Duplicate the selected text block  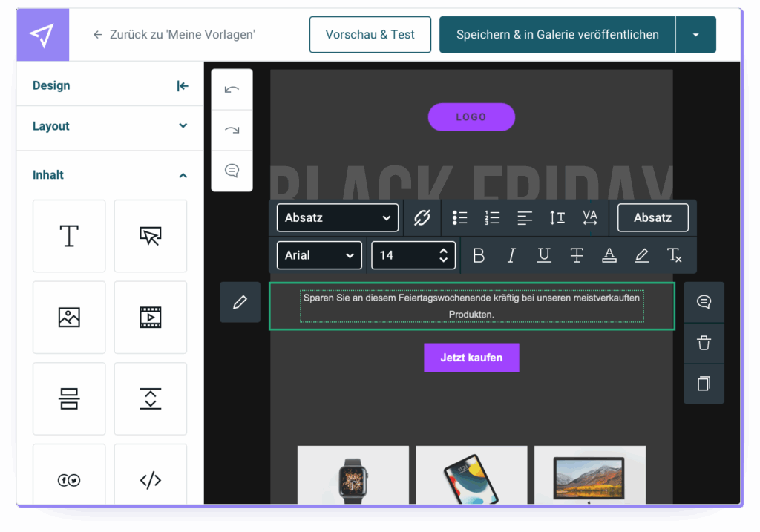pos(704,384)
